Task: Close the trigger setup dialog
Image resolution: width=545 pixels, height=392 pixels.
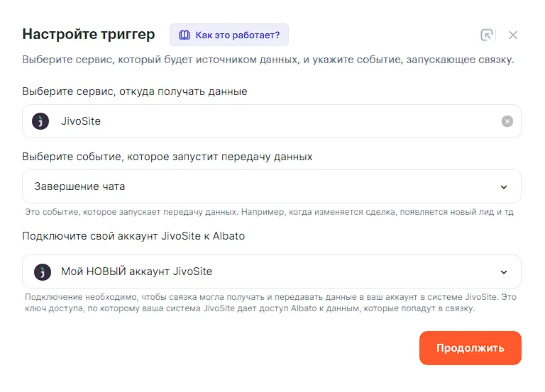Action: [513, 35]
